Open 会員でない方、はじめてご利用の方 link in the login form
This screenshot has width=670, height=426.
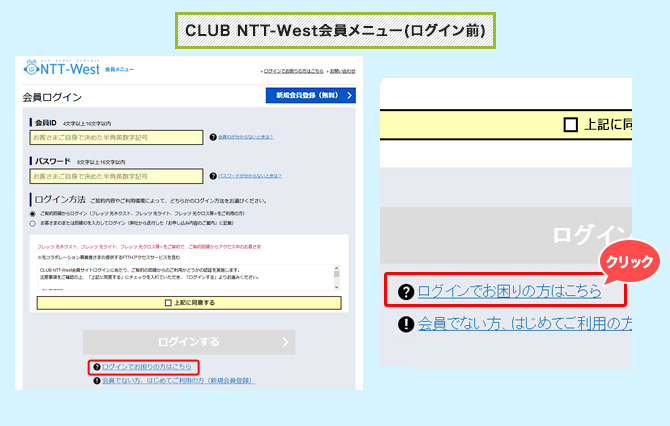178,380
